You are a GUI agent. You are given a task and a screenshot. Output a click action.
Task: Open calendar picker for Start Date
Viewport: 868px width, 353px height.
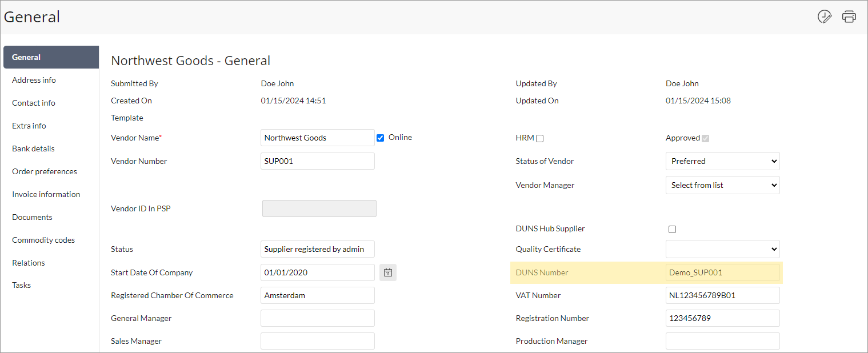pyautogui.click(x=388, y=272)
